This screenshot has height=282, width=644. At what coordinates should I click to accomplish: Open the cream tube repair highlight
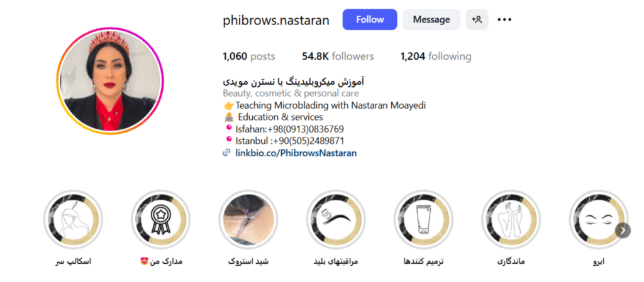coord(423,219)
